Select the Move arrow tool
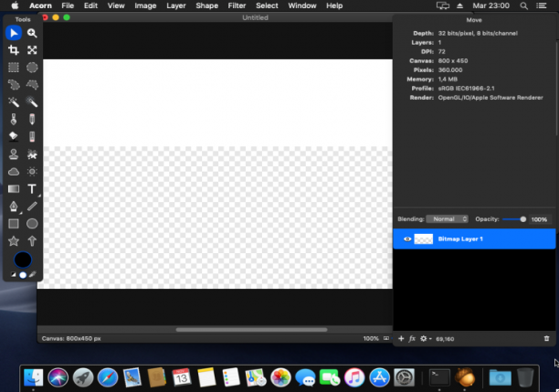 14,33
